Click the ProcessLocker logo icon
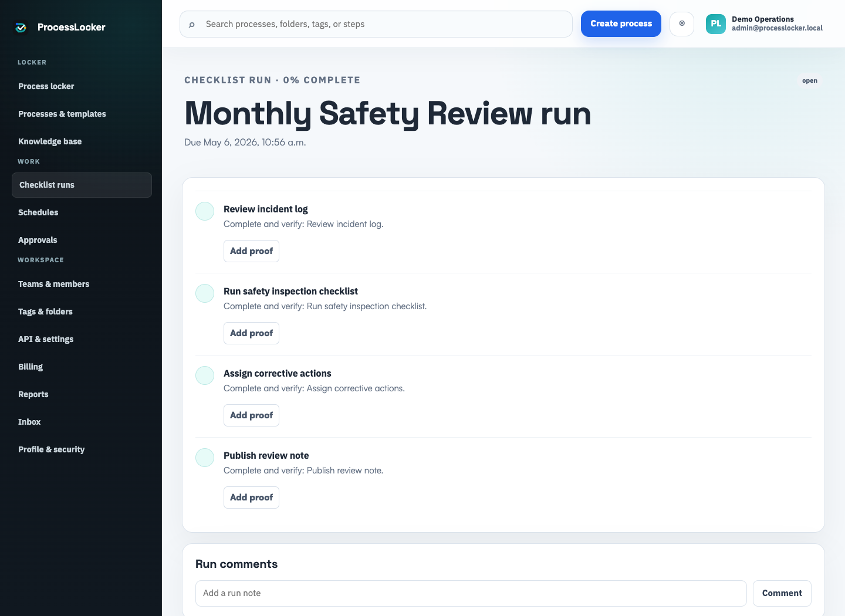 [x=21, y=27]
